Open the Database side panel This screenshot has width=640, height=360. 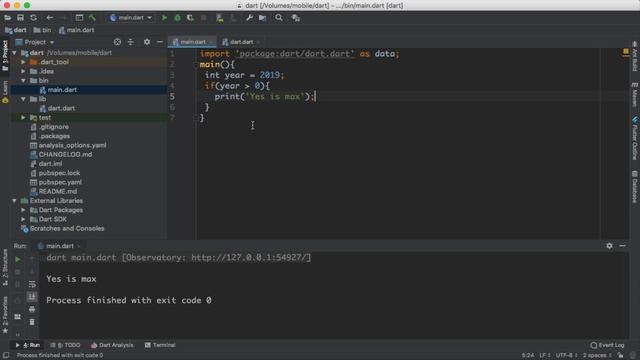coord(635,187)
